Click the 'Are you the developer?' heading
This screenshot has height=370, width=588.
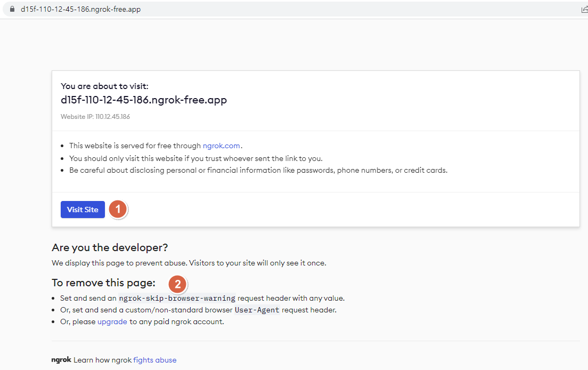[110, 248]
